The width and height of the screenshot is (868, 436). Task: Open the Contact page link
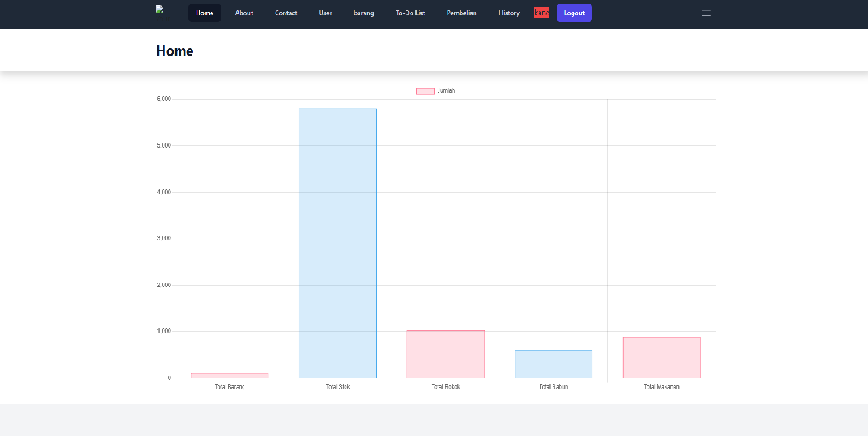point(286,13)
